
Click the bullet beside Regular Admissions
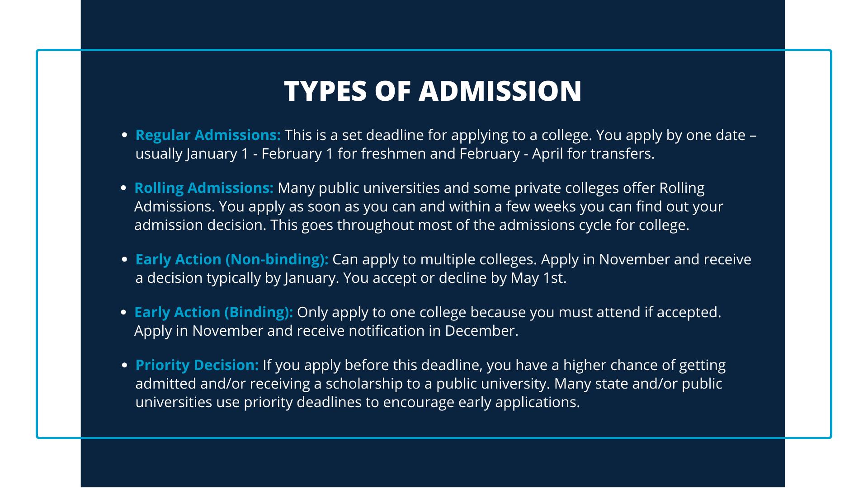(125, 135)
